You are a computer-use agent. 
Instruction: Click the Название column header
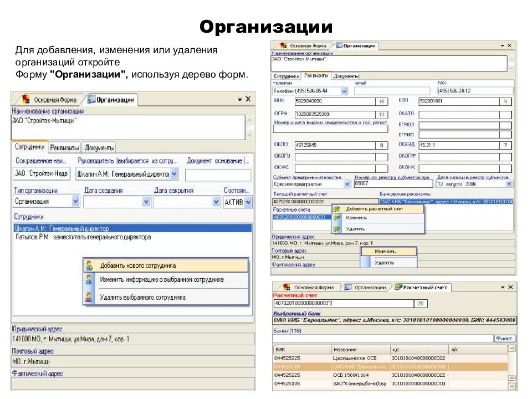click(361, 350)
